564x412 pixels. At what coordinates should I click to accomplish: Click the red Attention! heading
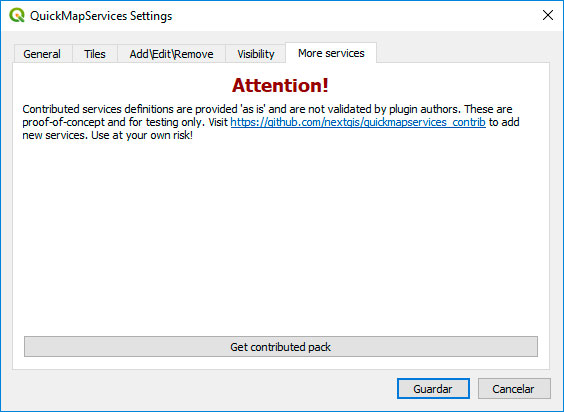pyautogui.click(x=280, y=85)
